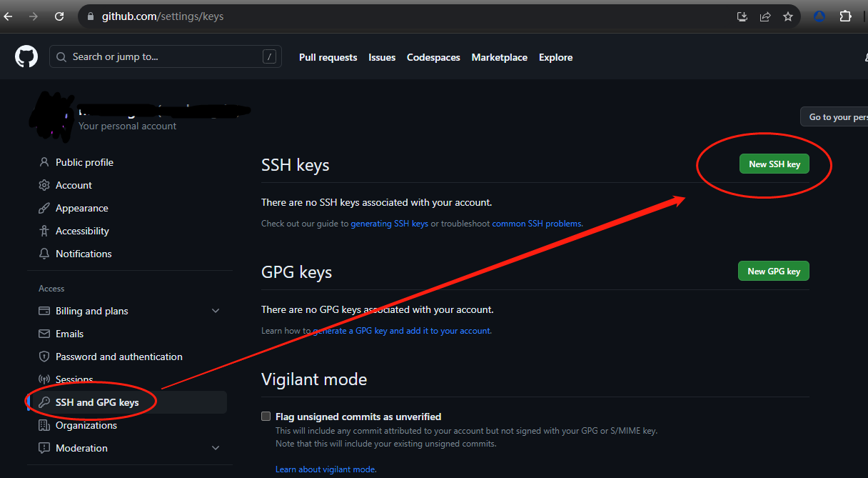Click the browser address bar URL

click(x=163, y=16)
